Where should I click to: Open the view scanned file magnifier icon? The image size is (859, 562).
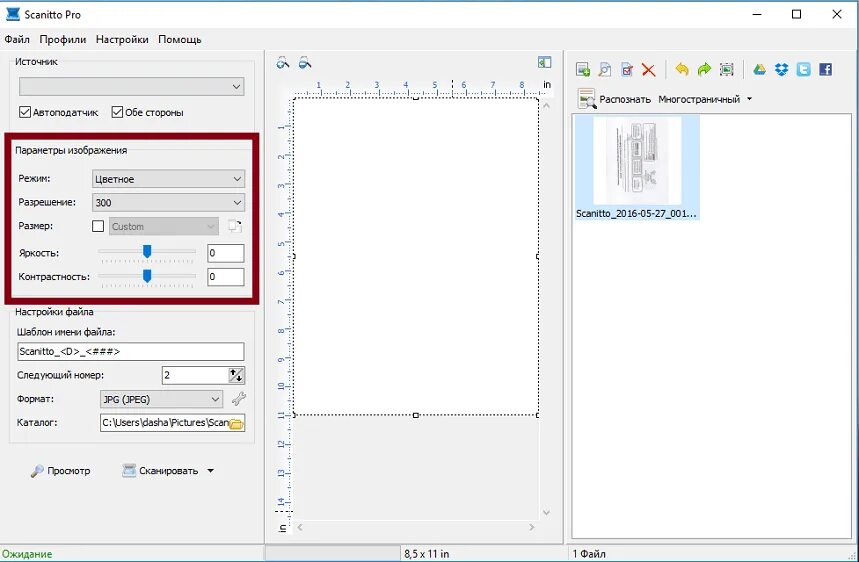click(605, 70)
